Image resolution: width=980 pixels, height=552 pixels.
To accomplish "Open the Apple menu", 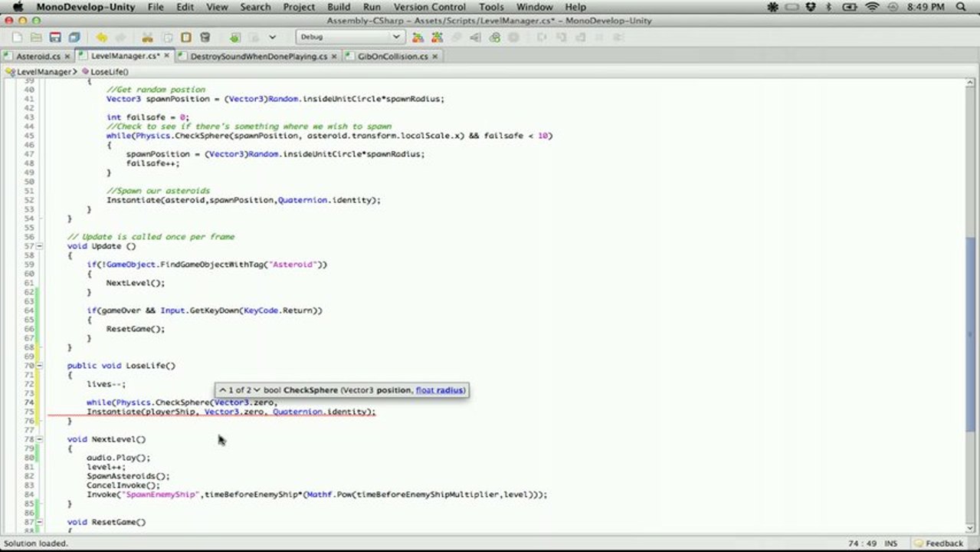I will point(18,7).
